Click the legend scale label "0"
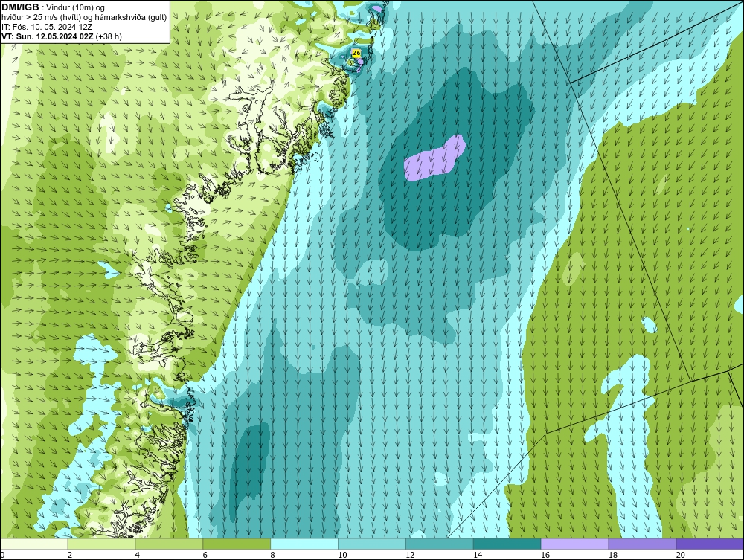 [3, 555]
